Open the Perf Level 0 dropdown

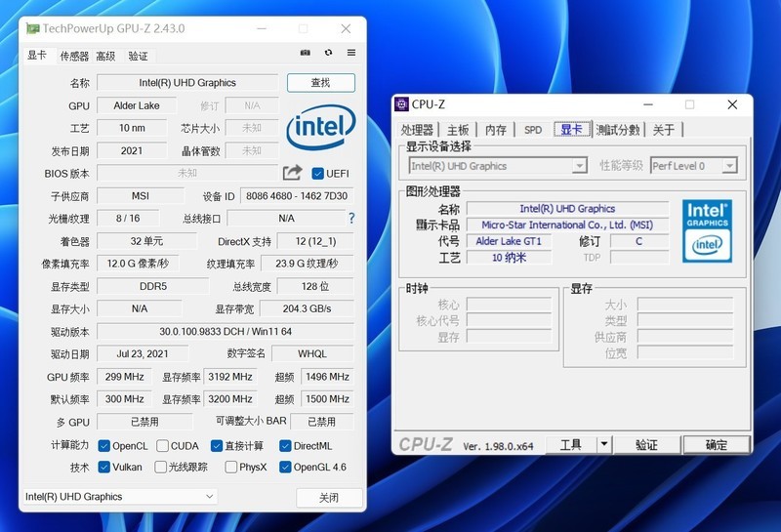[x=693, y=166]
